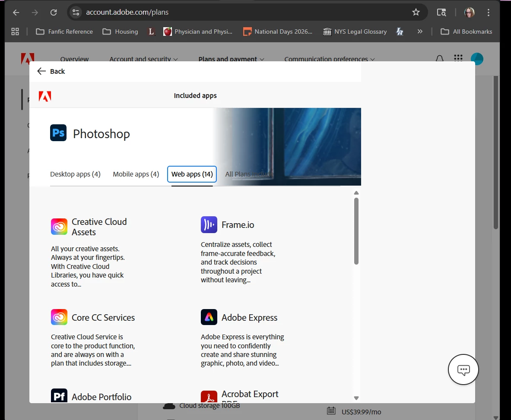The image size is (511, 420).
Task: Open the Chrome profile avatar
Action: coord(469,13)
